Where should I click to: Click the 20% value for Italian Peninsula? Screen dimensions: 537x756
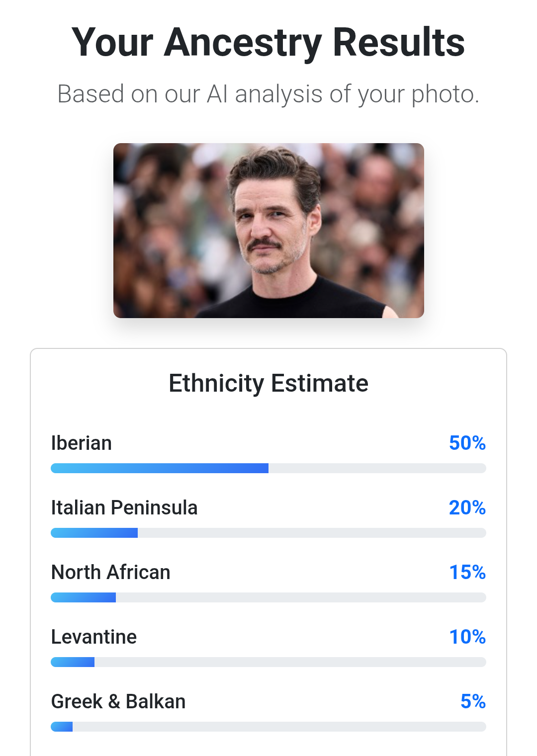click(467, 507)
